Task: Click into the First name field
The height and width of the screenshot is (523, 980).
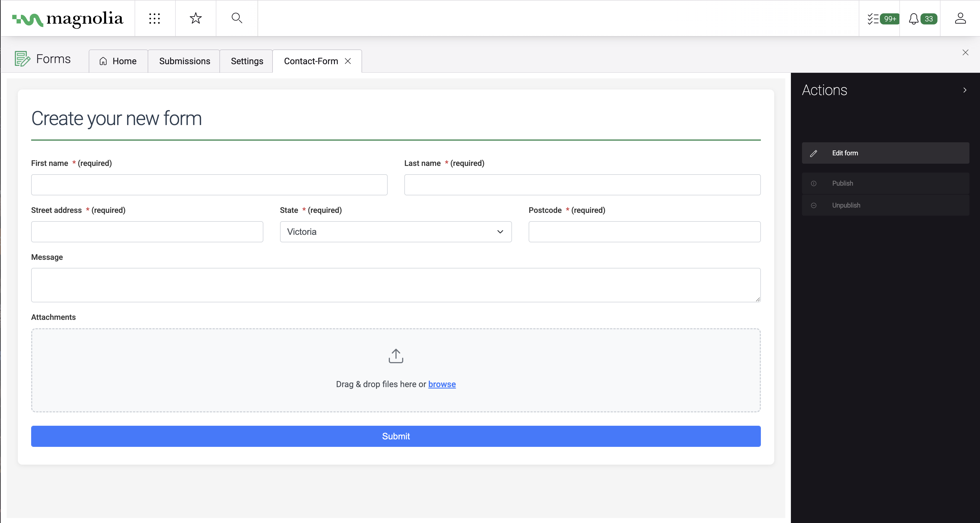Action: point(209,185)
